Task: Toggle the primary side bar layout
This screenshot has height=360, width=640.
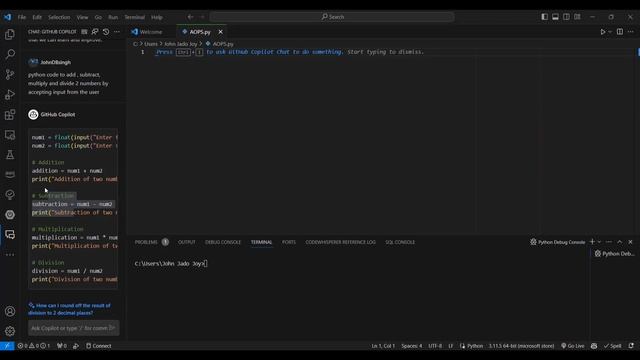Action: (x=544, y=17)
